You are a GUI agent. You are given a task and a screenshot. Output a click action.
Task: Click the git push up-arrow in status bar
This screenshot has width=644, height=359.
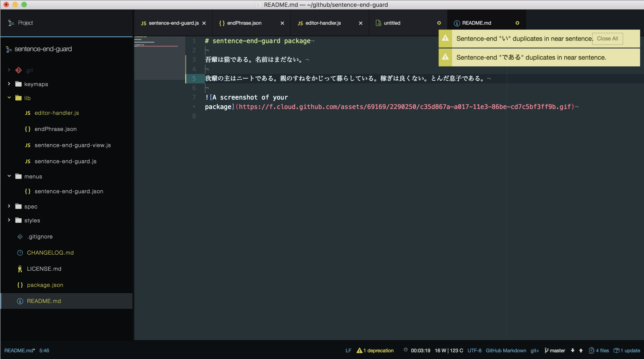pos(581,351)
